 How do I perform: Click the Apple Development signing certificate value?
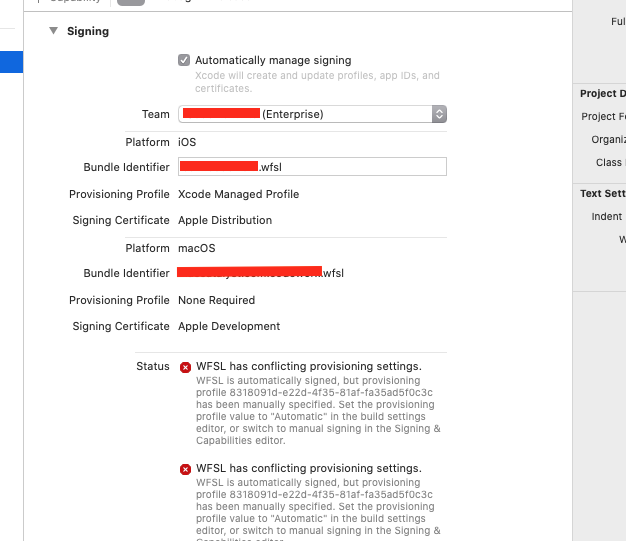click(x=229, y=326)
